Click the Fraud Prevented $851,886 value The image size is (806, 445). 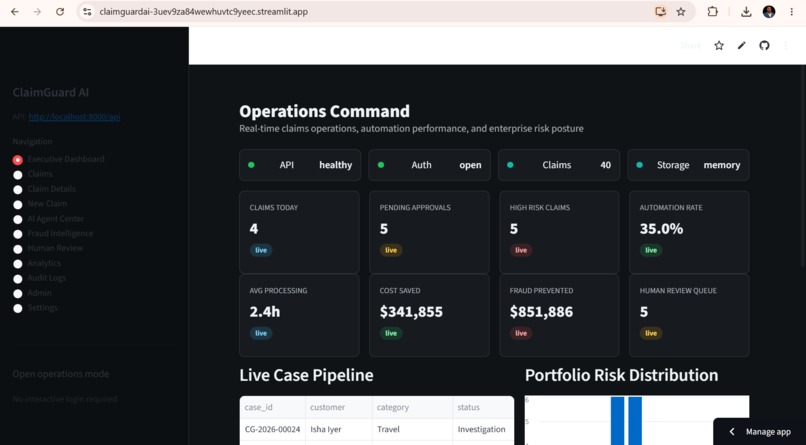(541, 312)
